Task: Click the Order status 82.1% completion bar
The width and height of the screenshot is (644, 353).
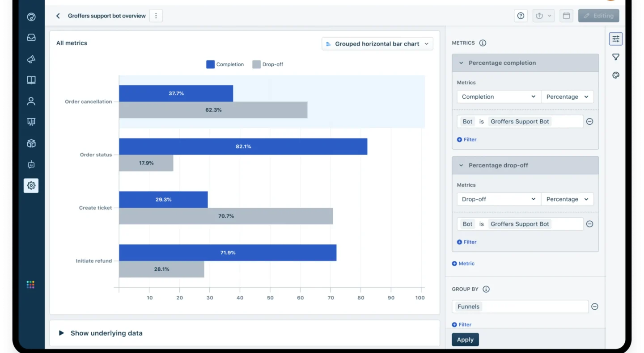Action: [x=243, y=147]
